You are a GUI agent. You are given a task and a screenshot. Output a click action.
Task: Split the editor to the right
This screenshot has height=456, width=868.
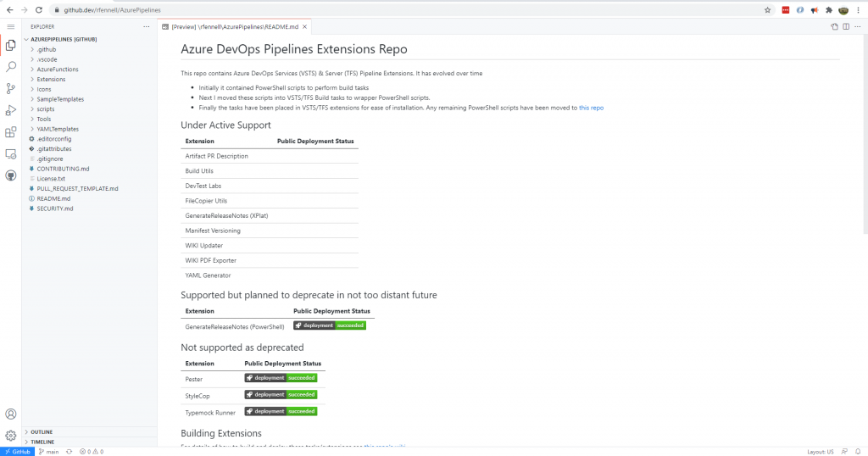(x=846, y=26)
